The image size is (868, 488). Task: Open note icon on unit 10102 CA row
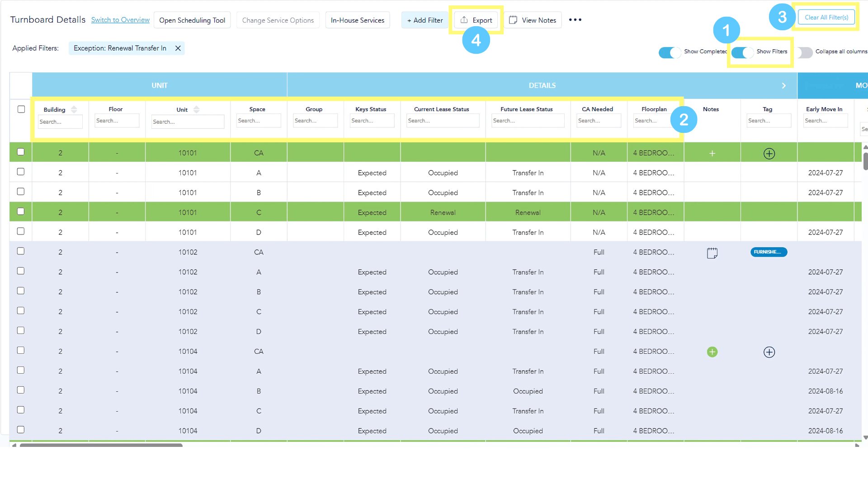pos(712,253)
